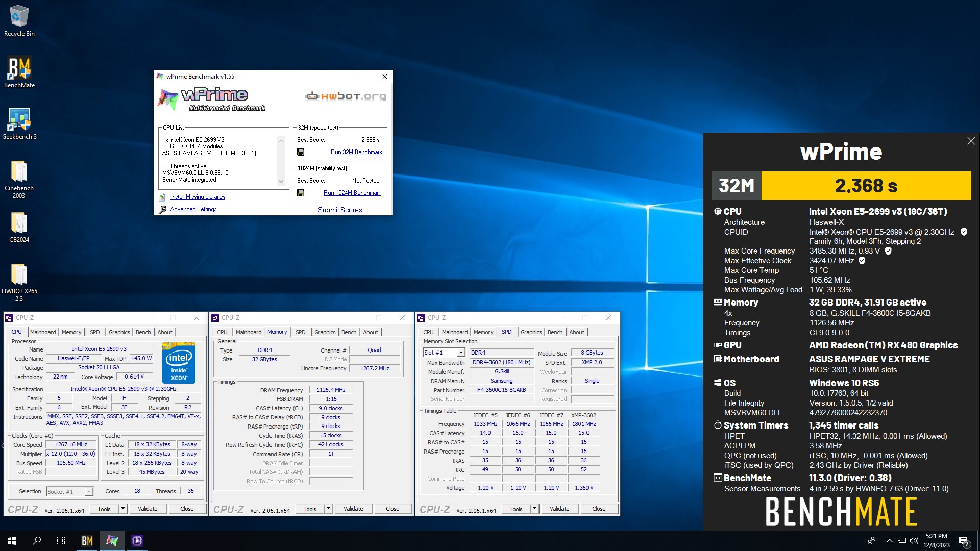Click the Part Number field F4-3600C15-8GAKB

(x=501, y=390)
